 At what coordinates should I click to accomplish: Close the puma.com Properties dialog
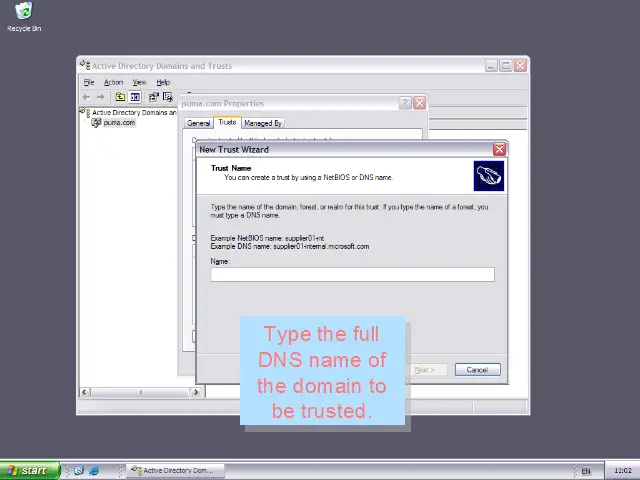click(420, 103)
